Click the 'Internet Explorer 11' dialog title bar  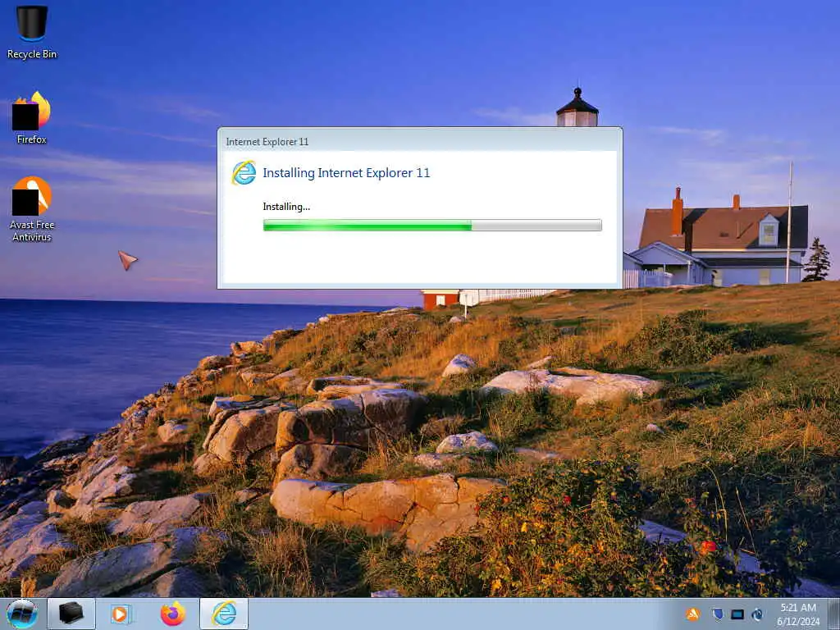click(x=419, y=141)
